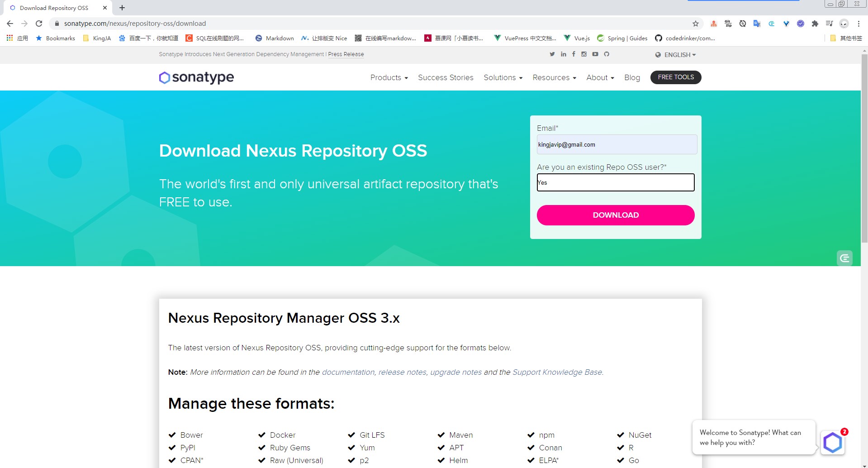Close the Download Repository OSS tab
868x468 pixels.
point(105,8)
